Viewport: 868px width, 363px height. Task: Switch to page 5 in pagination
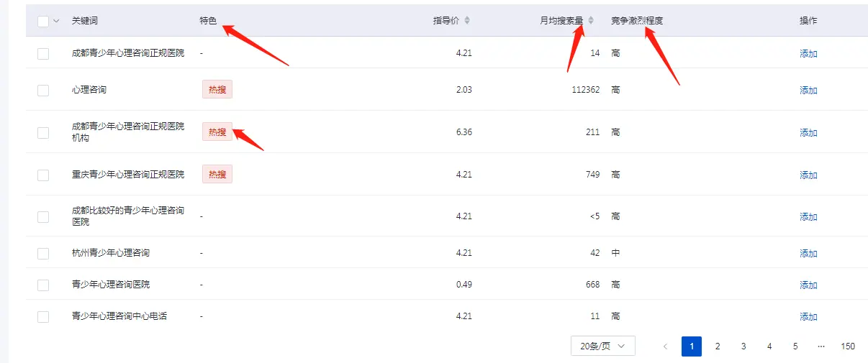(x=795, y=346)
